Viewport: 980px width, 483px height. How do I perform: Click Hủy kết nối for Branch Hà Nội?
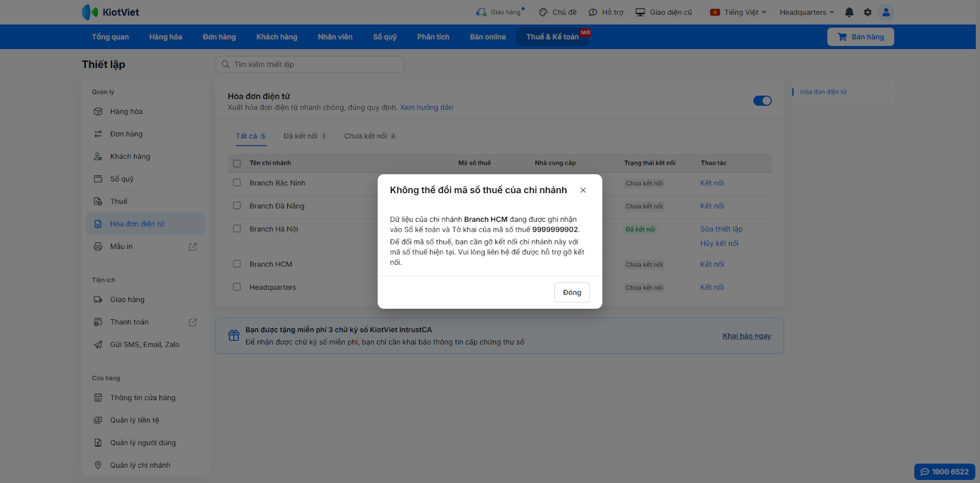pyautogui.click(x=719, y=243)
